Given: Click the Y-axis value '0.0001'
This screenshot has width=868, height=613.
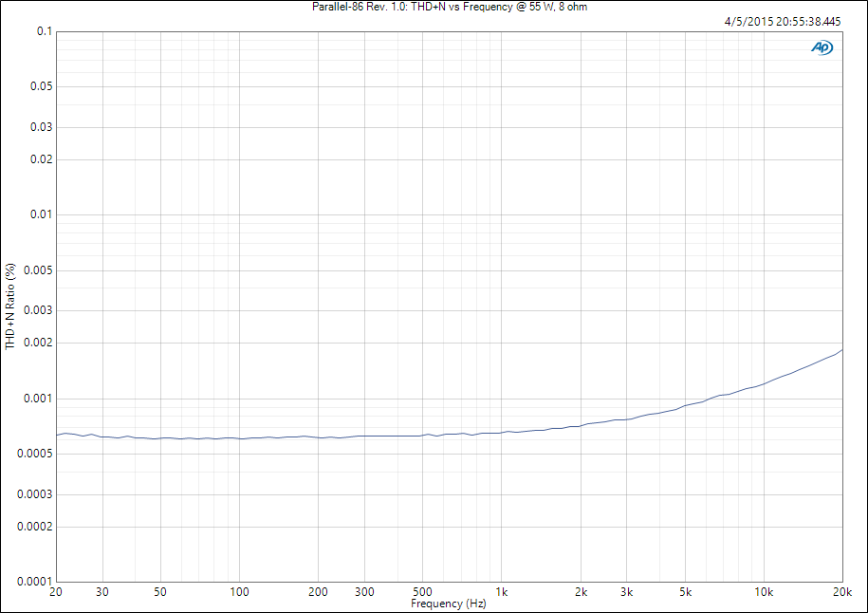Looking at the screenshot, I should tap(35, 582).
